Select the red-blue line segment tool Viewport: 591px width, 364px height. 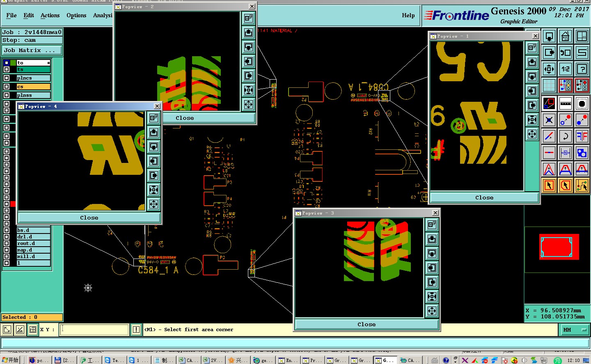pyautogui.click(x=549, y=153)
